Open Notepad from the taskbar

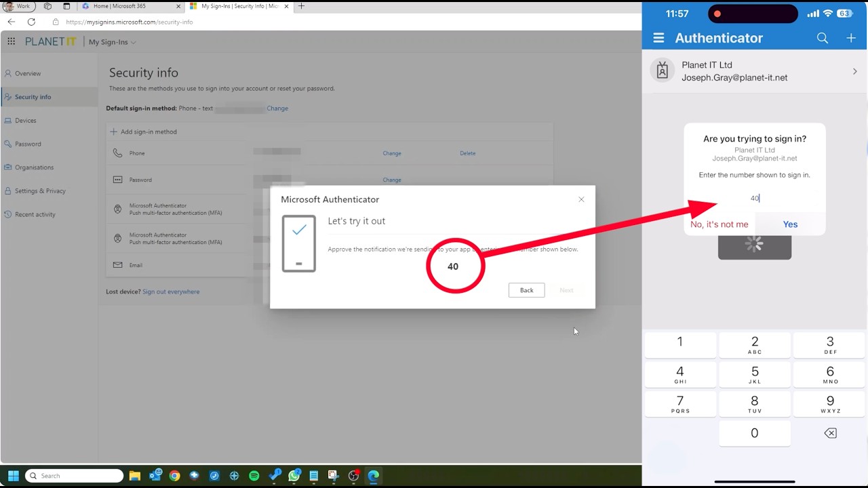pyautogui.click(x=314, y=476)
